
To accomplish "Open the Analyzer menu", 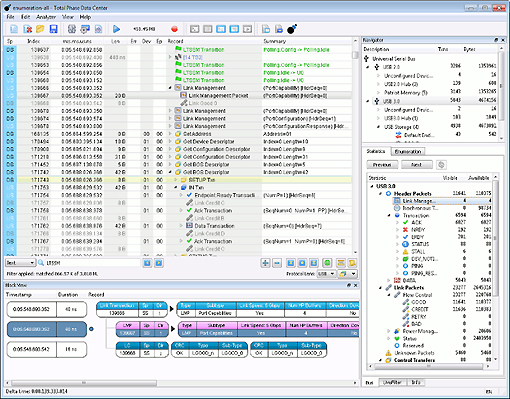I will pos(46,17).
